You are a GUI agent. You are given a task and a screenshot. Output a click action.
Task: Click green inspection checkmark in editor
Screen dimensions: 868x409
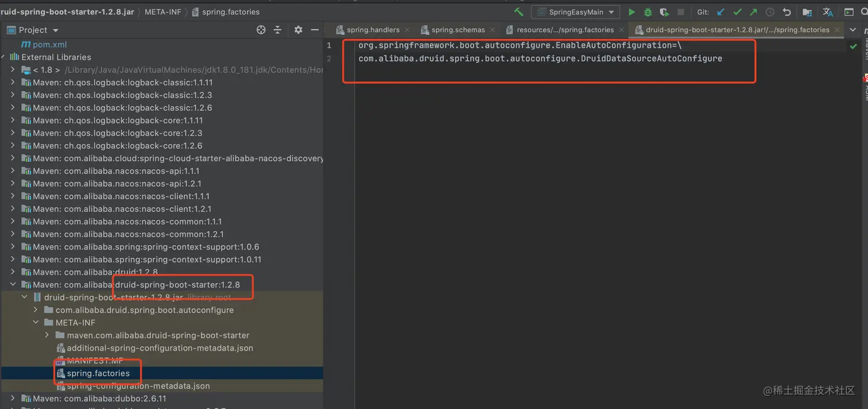[853, 46]
